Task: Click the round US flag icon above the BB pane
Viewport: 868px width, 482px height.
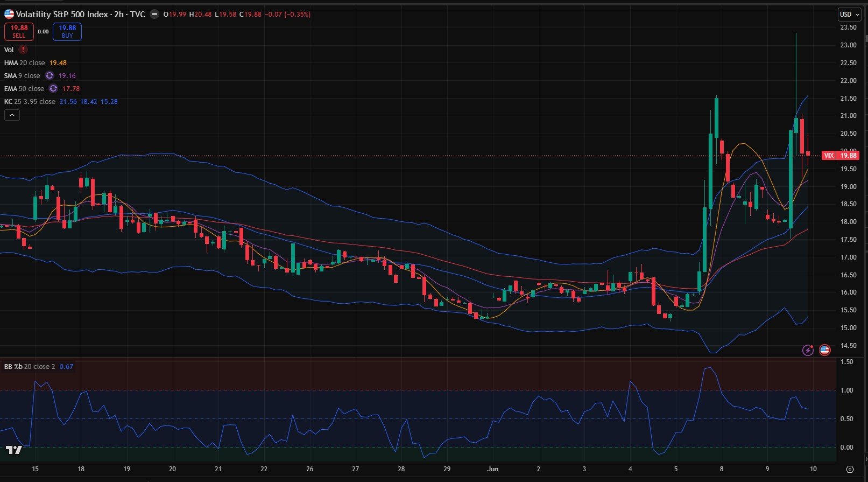Action: tap(824, 350)
